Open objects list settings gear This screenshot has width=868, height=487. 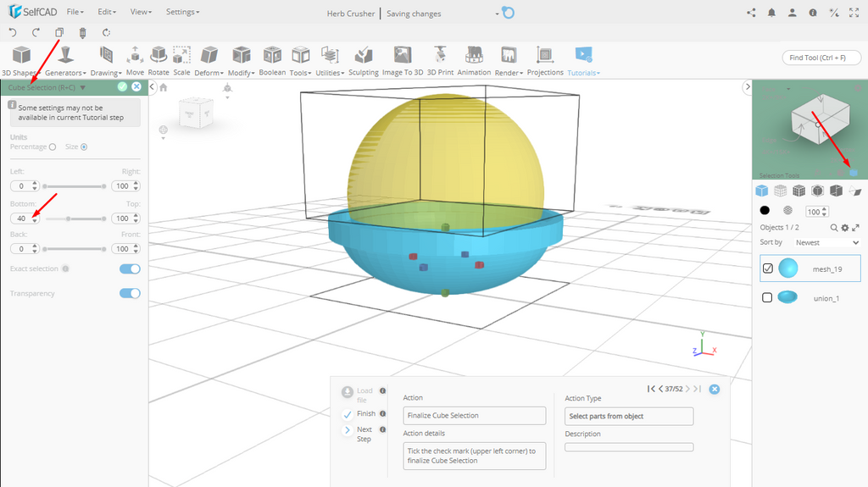pyautogui.click(x=845, y=228)
